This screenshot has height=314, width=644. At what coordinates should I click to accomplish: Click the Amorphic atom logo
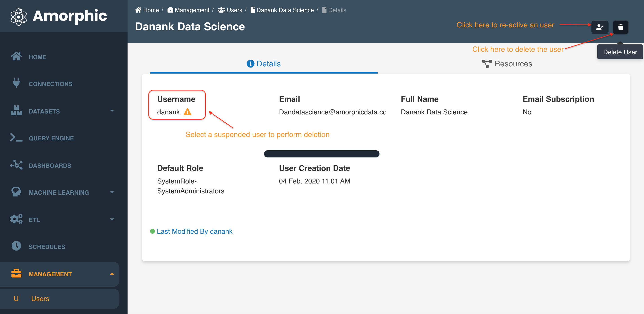coord(18,17)
